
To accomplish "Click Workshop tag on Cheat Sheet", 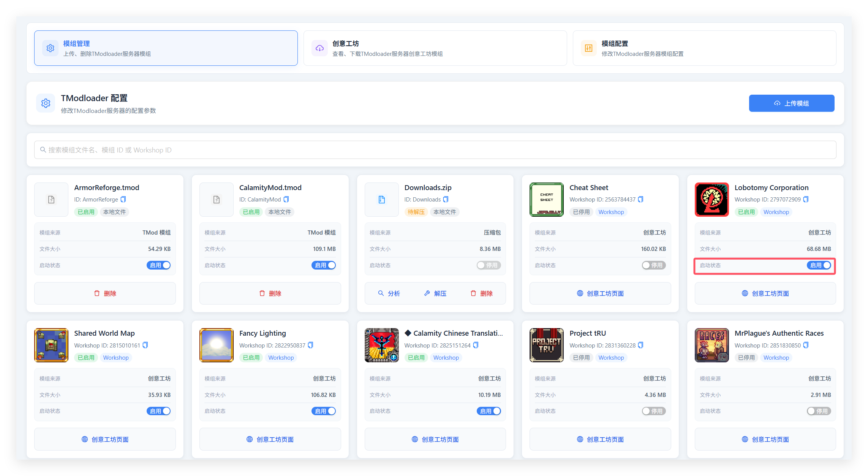I will pyautogui.click(x=611, y=212).
